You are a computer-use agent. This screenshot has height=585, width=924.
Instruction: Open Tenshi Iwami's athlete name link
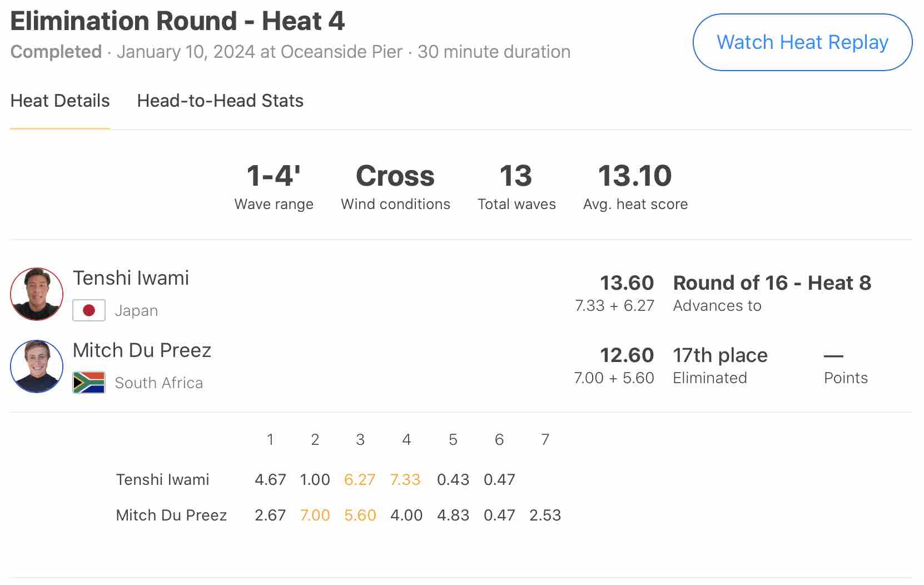131,278
